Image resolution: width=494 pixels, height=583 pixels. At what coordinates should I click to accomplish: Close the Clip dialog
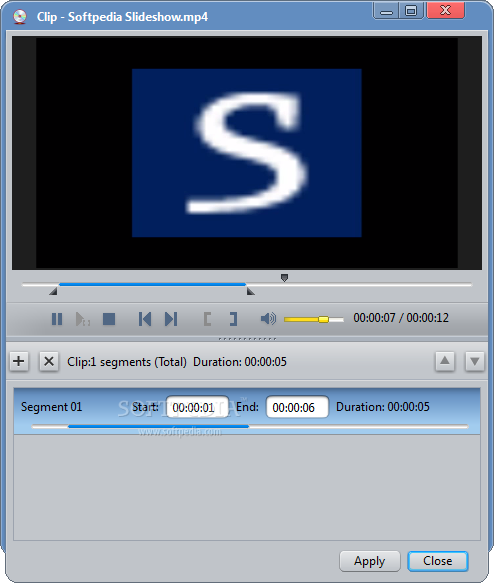438,561
